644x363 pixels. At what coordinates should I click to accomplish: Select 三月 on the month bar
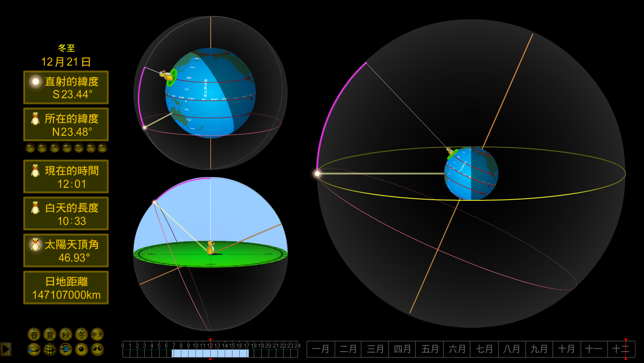click(375, 349)
